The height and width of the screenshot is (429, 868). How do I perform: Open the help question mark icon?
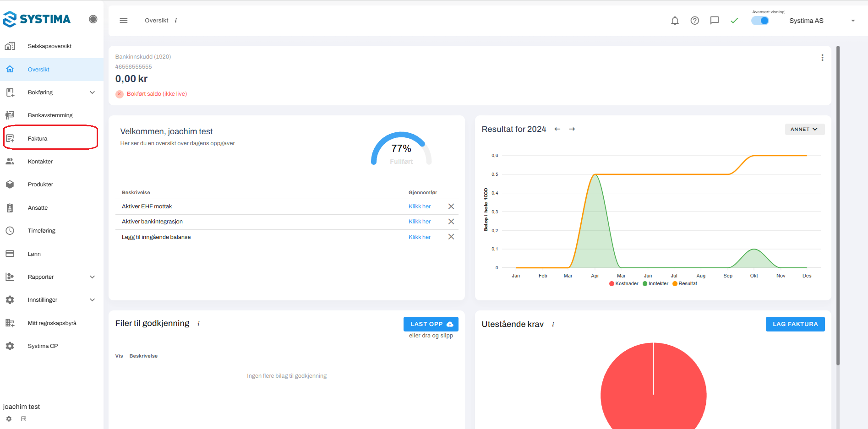tap(695, 21)
